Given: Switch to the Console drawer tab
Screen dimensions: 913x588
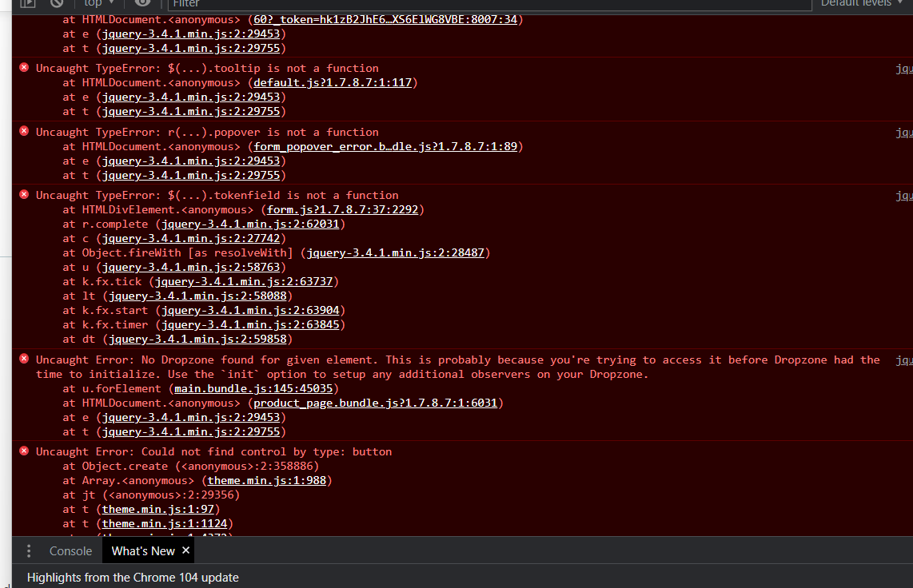Looking at the screenshot, I should pyautogui.click(x=70, y=550).
